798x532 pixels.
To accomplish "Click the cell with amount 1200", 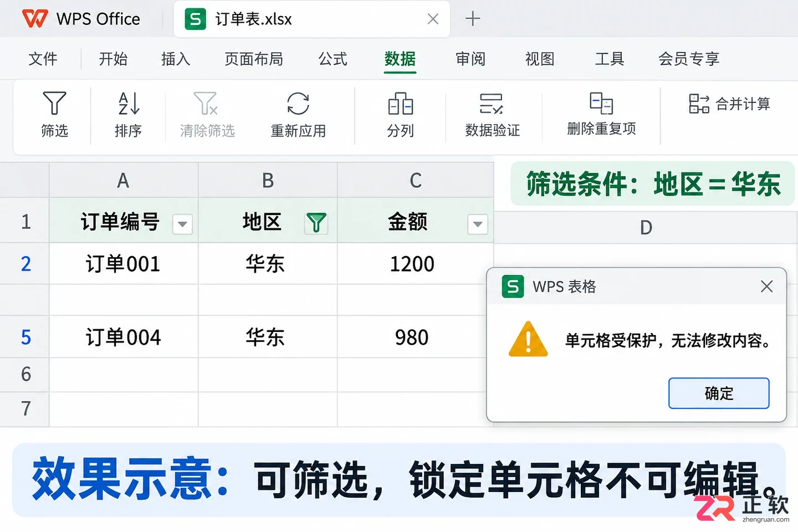I will (x=416, y=264).
